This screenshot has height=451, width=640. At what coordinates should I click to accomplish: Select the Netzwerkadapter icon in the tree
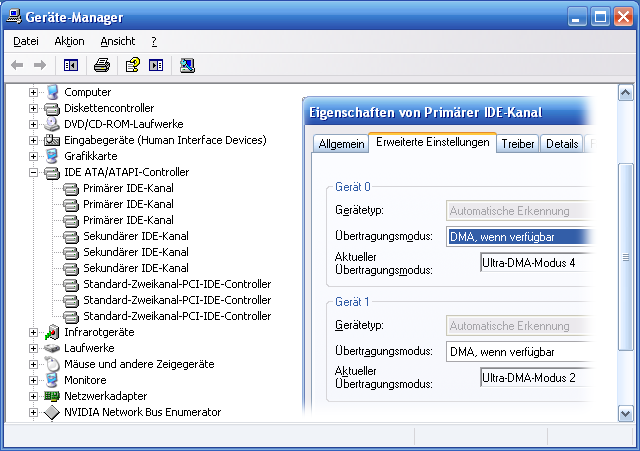click(52, 396)
